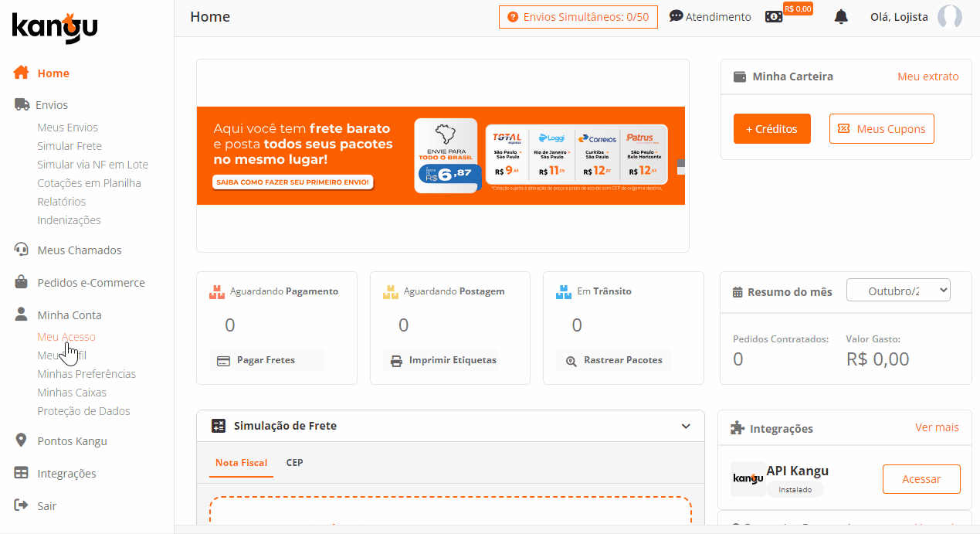Click the Minha Carteira wallet icon
Screen dimensions: 980x534
point(740,77)
